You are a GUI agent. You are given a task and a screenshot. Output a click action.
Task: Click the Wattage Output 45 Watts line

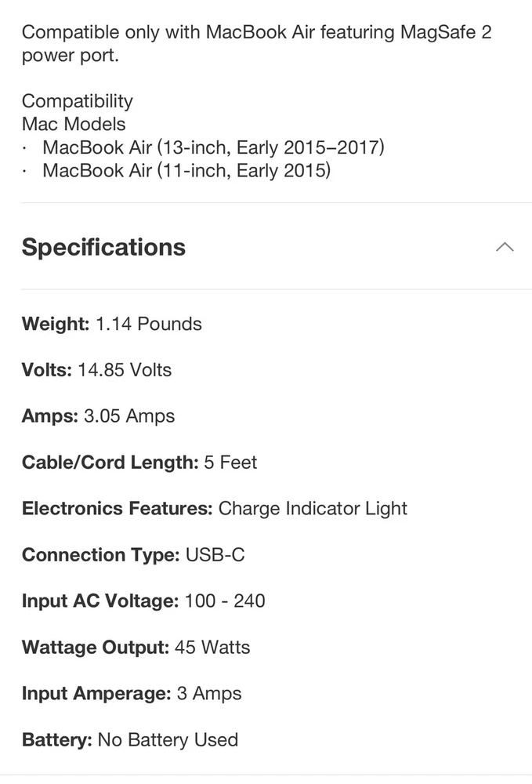[x=136, y=648]
